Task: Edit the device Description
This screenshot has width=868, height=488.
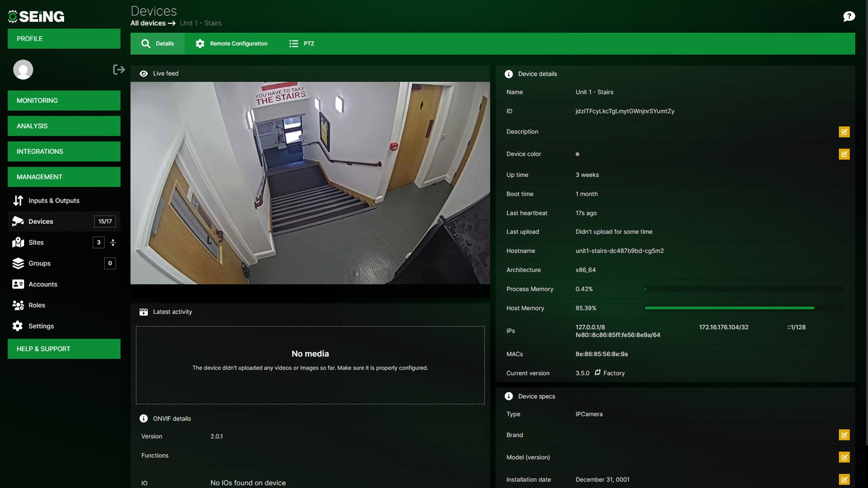Action: click(844, 132)
